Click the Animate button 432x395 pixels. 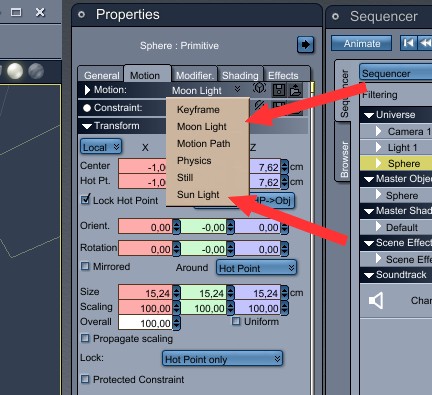362,44
